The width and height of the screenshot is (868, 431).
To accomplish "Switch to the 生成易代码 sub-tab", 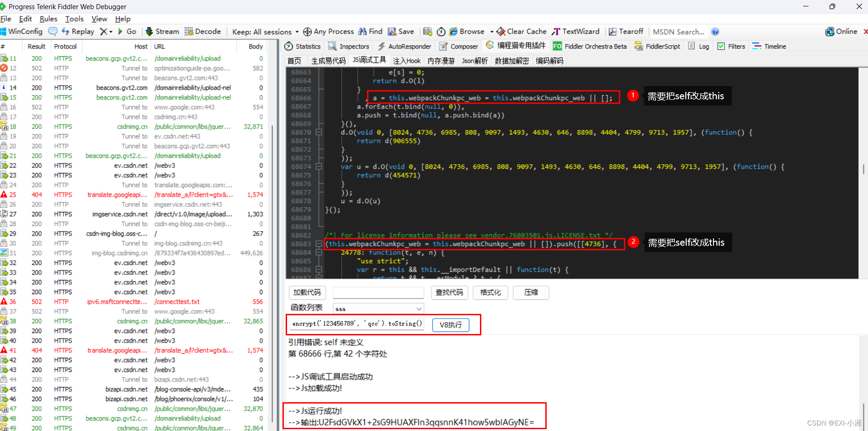I will click(328, 60).
